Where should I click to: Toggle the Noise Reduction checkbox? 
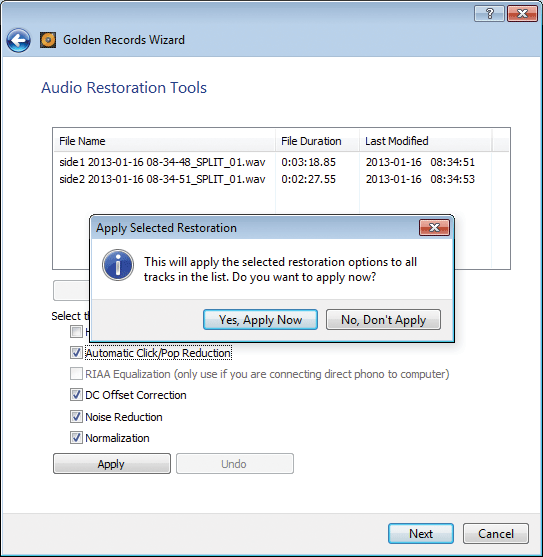76,416
